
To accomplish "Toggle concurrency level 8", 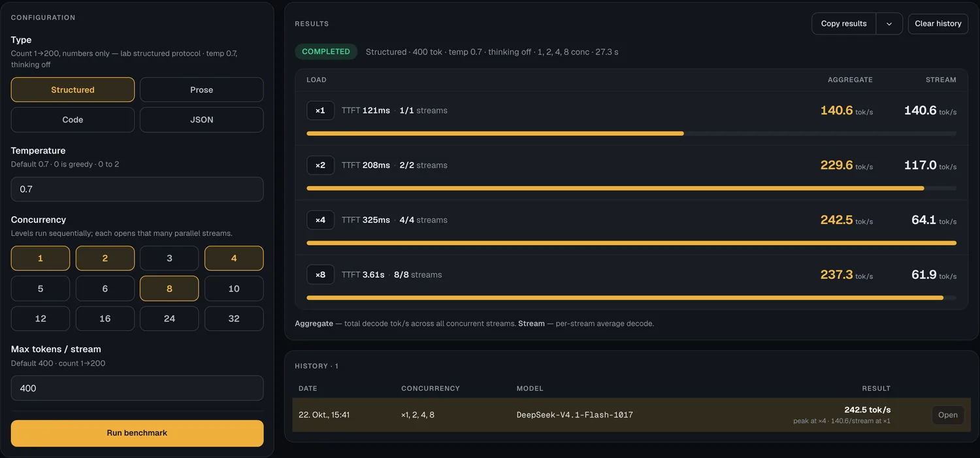I will coord(169,288).
